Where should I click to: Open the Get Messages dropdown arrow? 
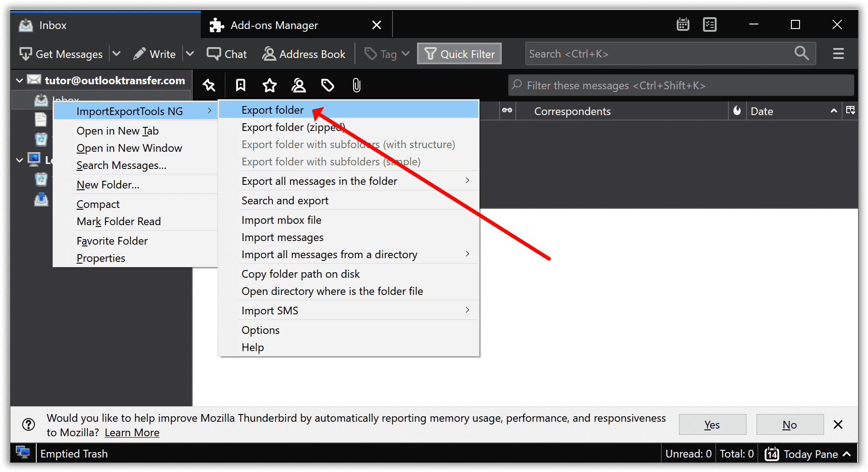[116, 54]
